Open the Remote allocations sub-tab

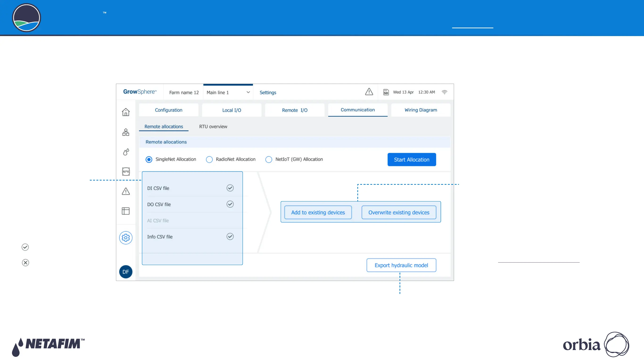[x=164, y=127]
